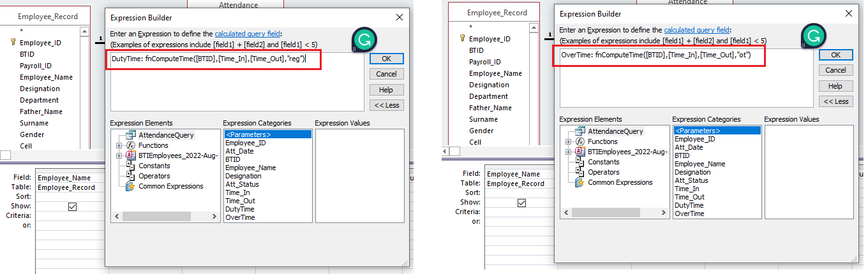Viewport: 868px width, 274px height.
Task: Select <Parameters> in right Expression Categories
Action: 717,131
